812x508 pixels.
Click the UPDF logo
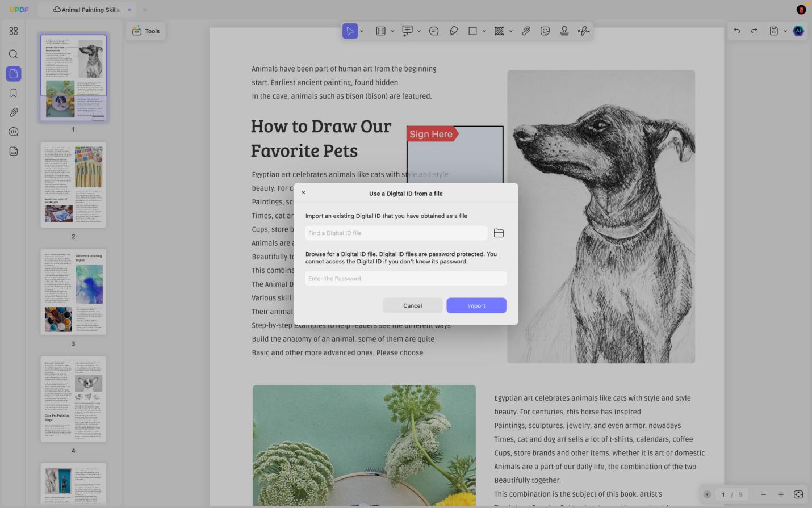pos(19,10)
